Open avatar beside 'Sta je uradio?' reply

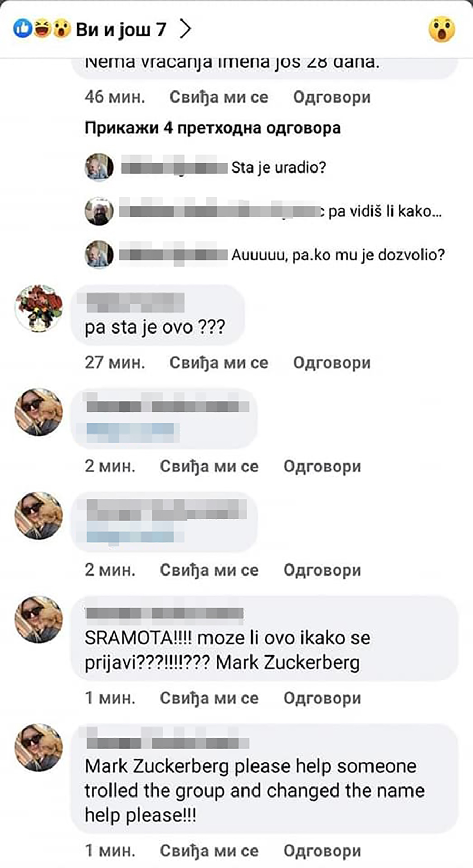pyautogui.click(x=99, y=167)
